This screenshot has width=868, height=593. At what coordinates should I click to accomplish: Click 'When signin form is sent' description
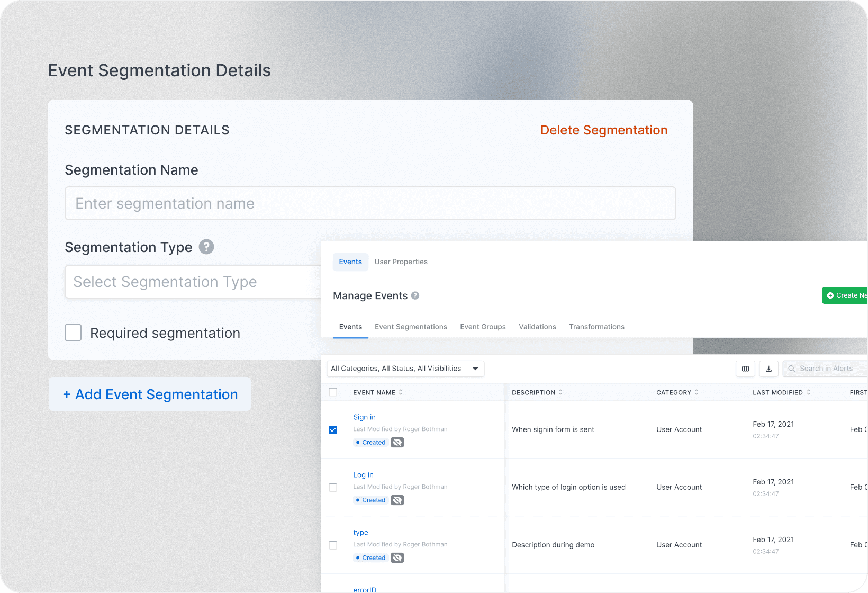(553, 429)
